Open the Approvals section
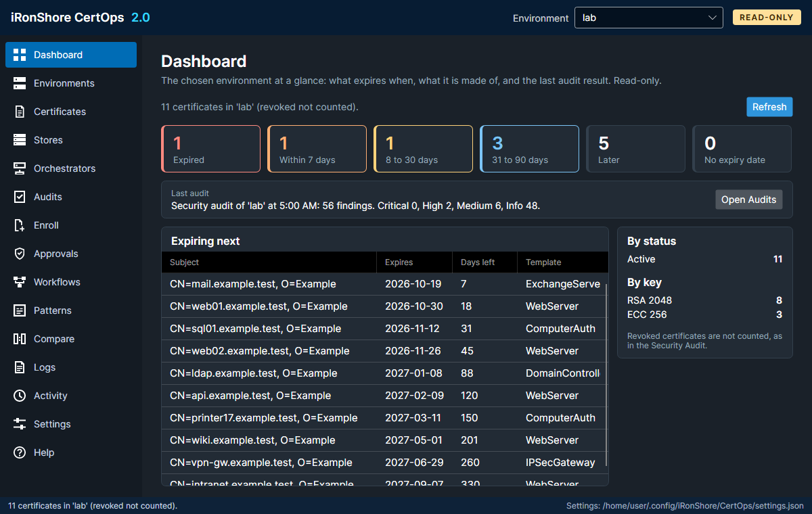 pos(71,254)
